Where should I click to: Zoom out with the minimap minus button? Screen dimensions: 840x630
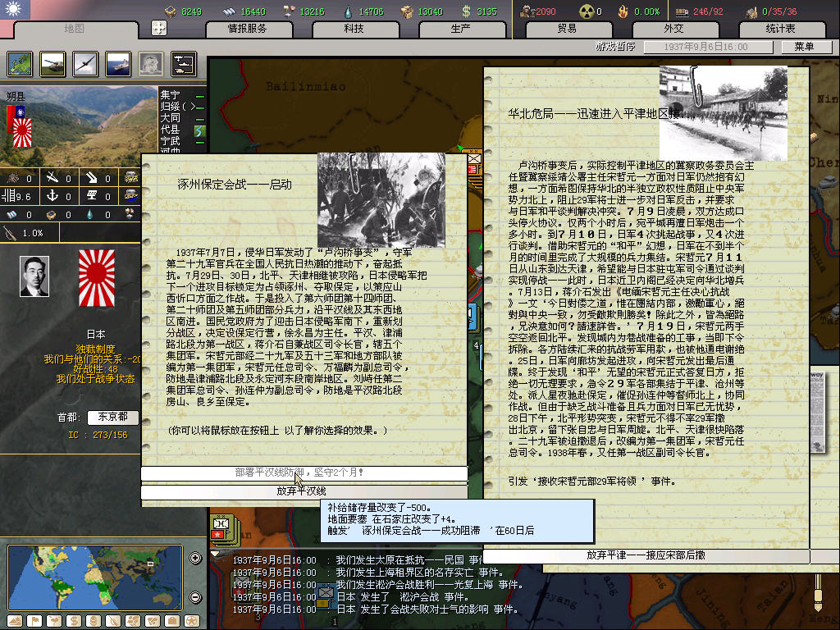tap(195, 597)
